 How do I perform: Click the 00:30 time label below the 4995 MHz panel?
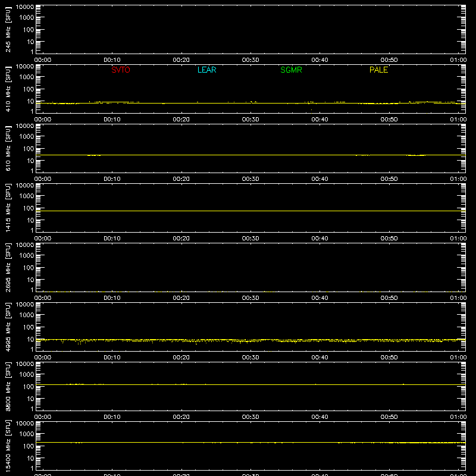[250, 358]
